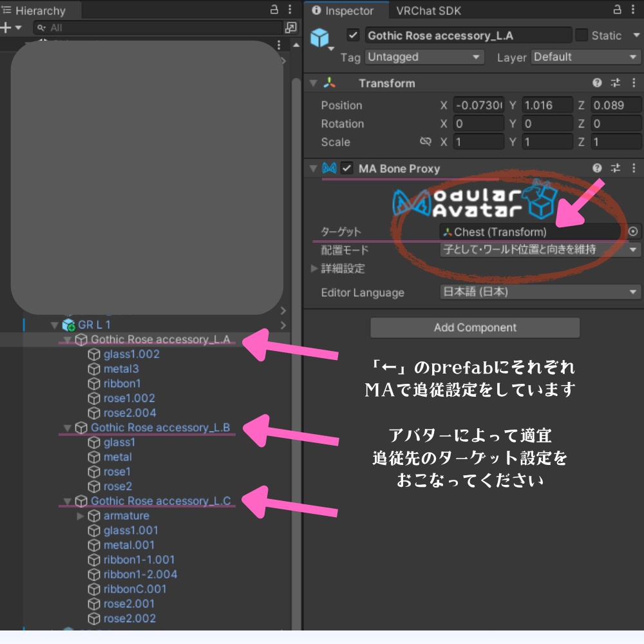The image size is (644, 644).
Task: Open the Tag Untagged dropdown
Action: (x=424, y=57)
